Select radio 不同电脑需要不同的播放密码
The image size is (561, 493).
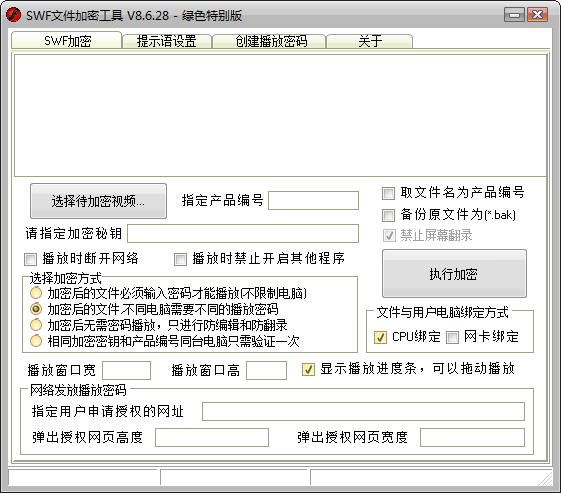point(36,309)
